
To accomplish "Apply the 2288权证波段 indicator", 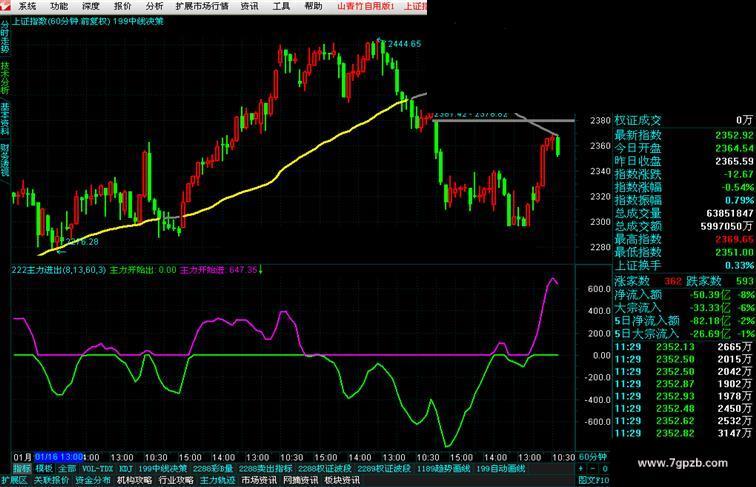I will point(324,469).
